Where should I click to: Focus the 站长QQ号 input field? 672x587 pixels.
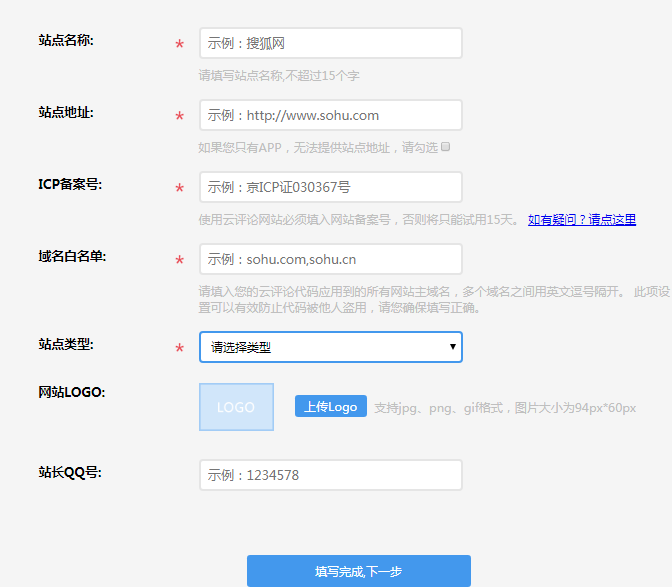click(x=330, y=475)
